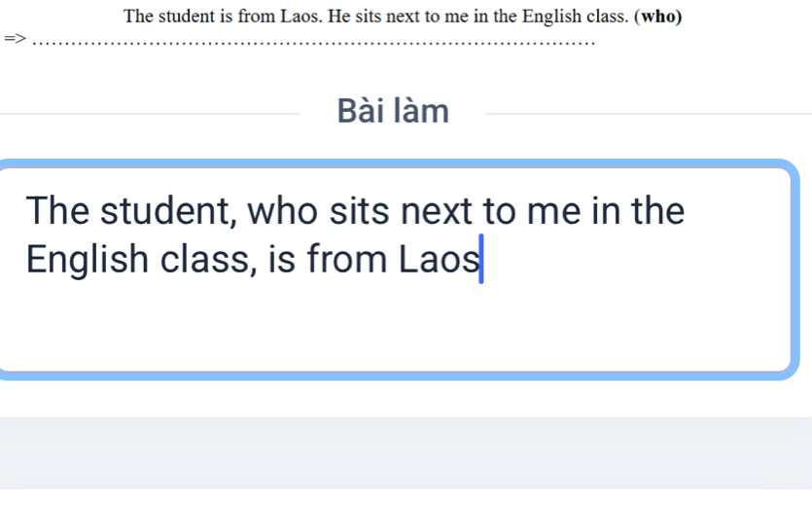This screenshot has height=505, width=812.
Task: Click the horizontal line right of "Bài làm"
Action: pyautogui.click(x=647, y=114)
